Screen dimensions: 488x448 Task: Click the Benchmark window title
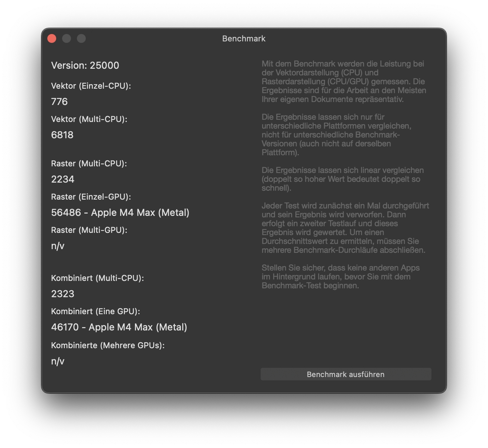[244, 38]
